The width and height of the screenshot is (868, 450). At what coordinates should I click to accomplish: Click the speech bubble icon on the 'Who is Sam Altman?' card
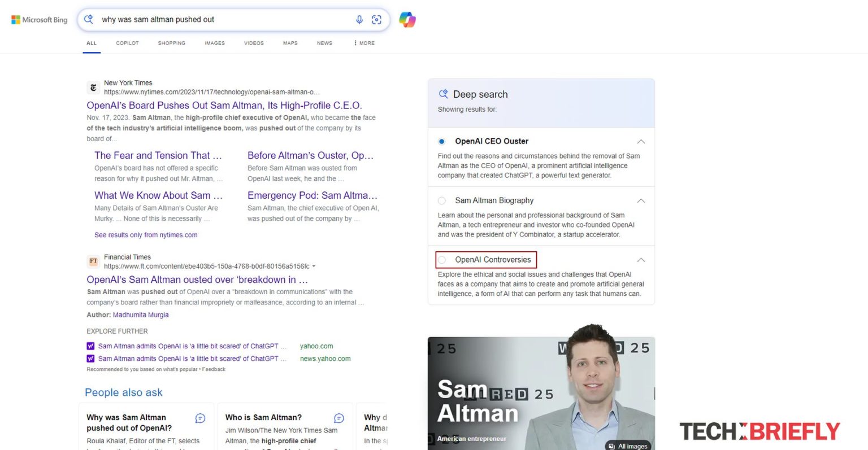click(x=339, y=418)
